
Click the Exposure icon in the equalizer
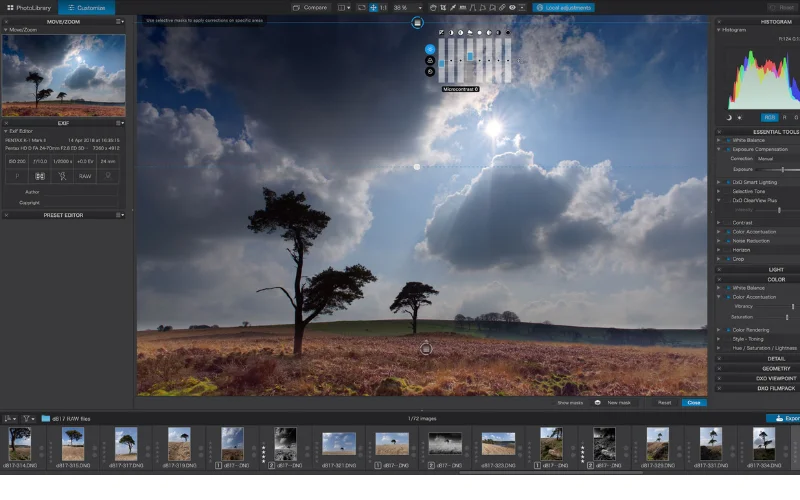coord(441,32)
